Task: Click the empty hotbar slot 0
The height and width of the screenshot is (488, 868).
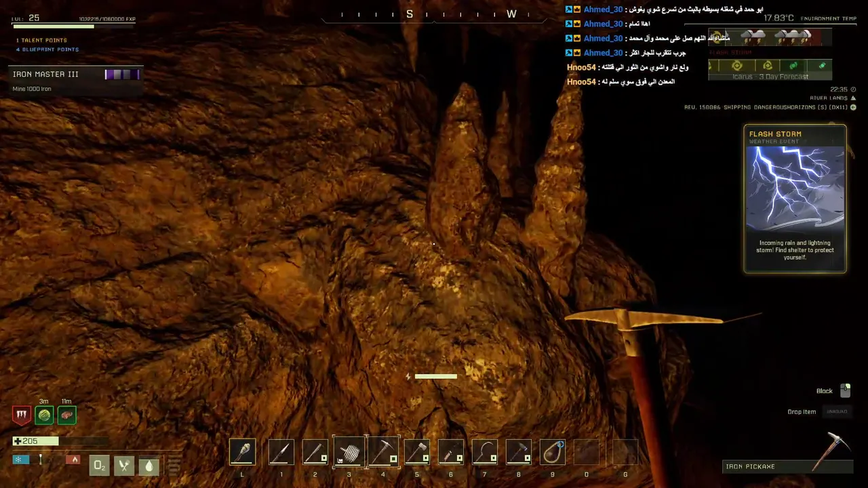Action: click(x=587, y=453)
